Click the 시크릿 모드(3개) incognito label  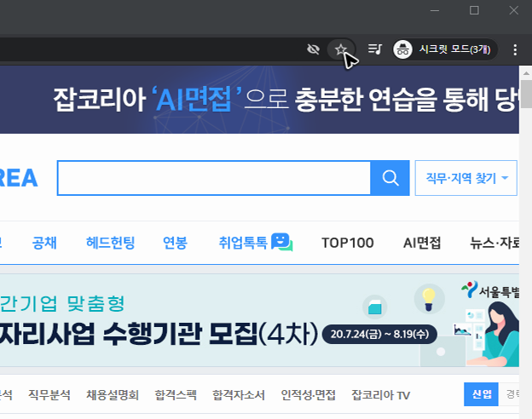[454, 49]
